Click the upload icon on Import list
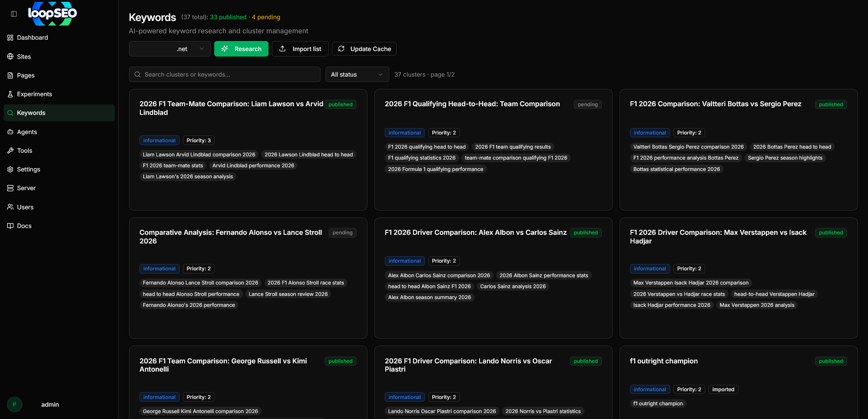 [x=283, y=49]
